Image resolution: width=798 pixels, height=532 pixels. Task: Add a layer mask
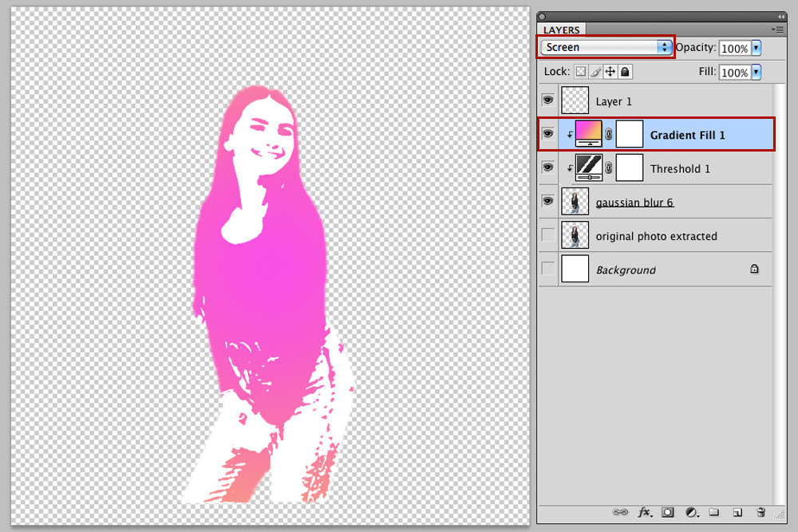(x=668, y=512)
